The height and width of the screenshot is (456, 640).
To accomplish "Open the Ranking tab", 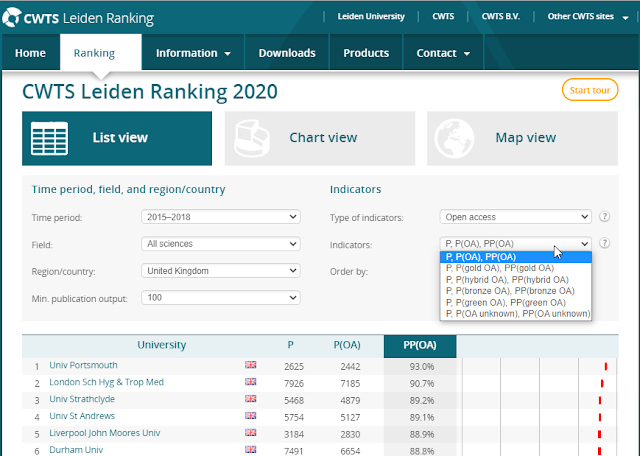I will tap(101, 53).
